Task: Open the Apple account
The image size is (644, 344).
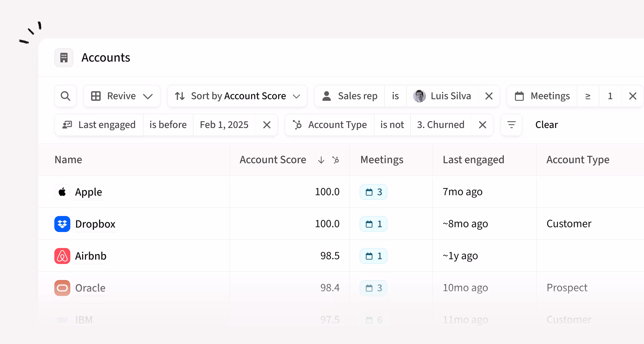Action: point(88,192)
